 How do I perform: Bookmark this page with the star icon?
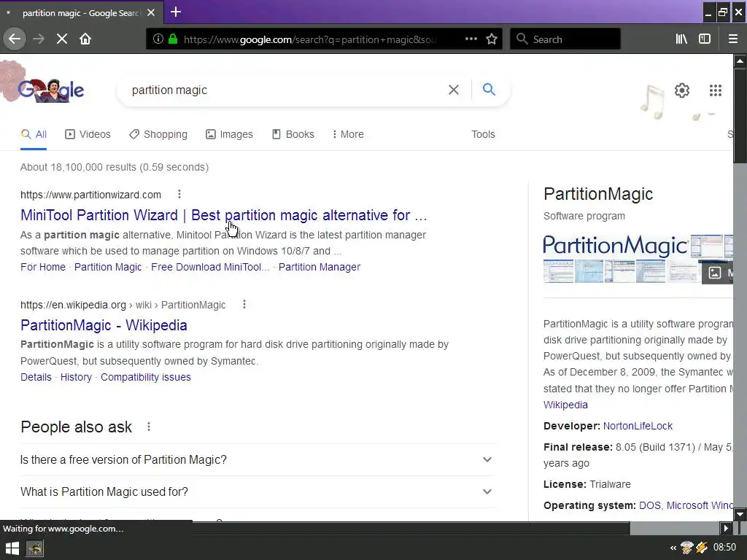(x=492, y=39)
